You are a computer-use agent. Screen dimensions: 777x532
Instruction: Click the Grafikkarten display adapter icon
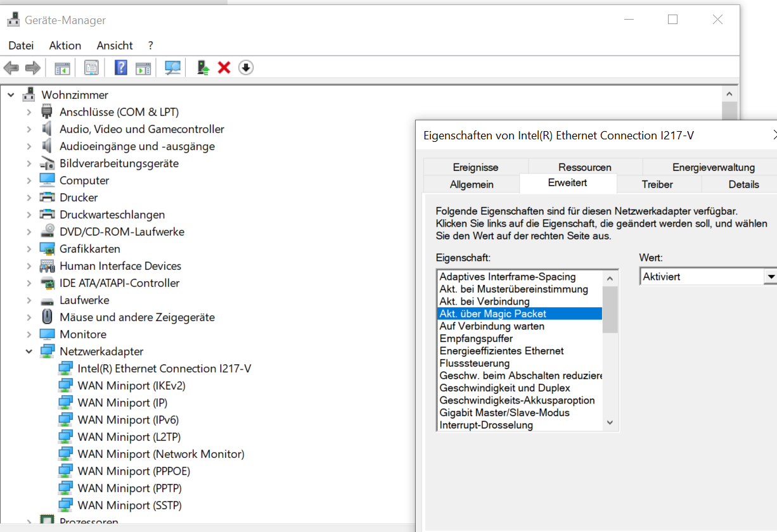pyautogui.click(x=47, y=248)
